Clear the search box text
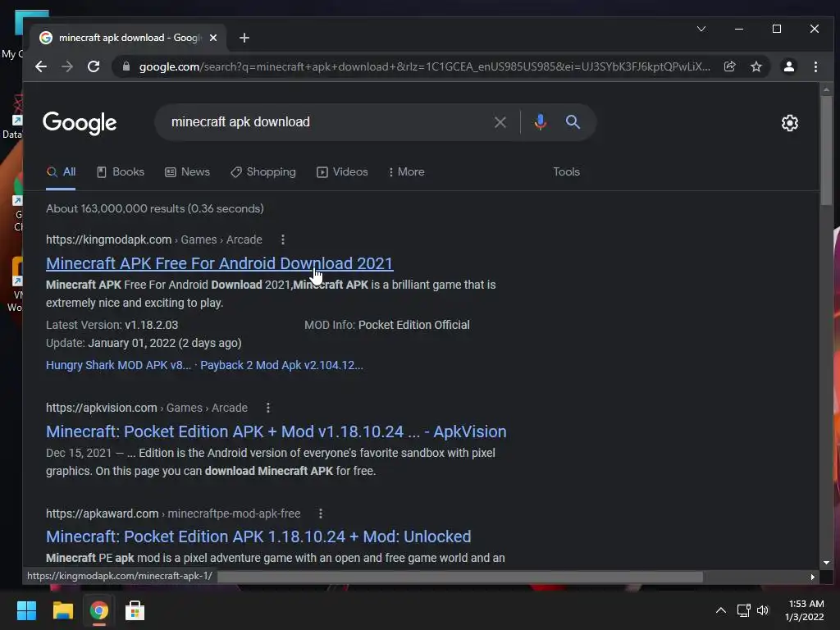 [500, 122]
